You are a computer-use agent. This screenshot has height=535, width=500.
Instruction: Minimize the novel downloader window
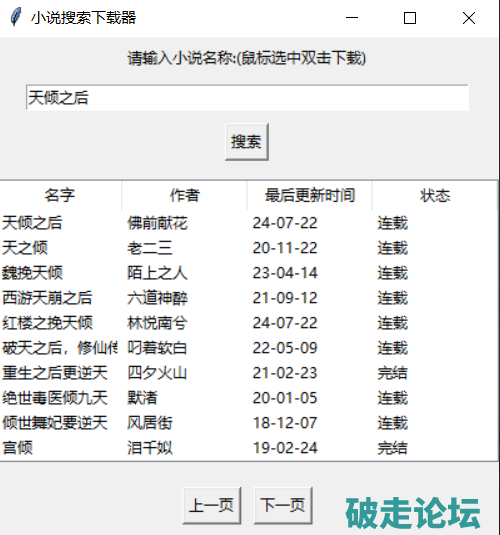tap(352, 18)
